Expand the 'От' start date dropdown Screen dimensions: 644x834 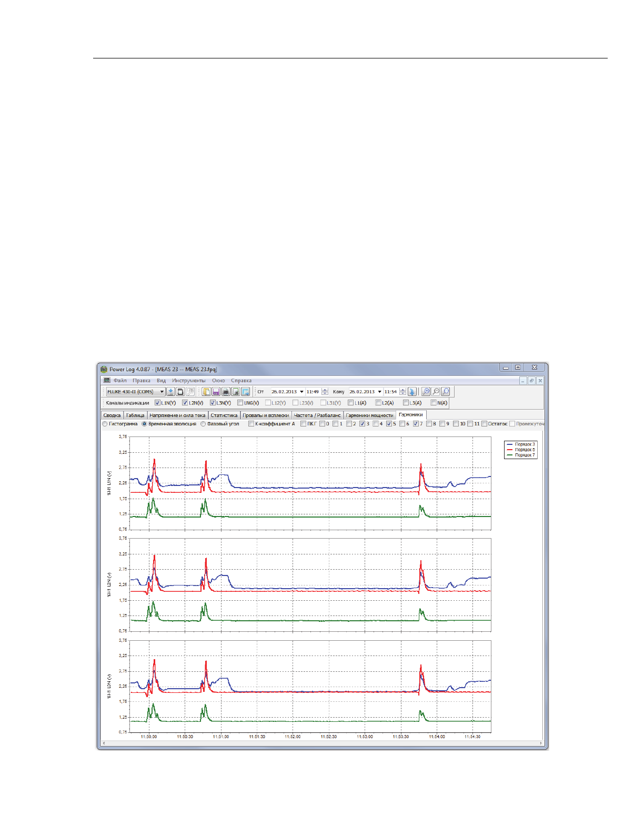pyautogui.click(x=301, y=392)
